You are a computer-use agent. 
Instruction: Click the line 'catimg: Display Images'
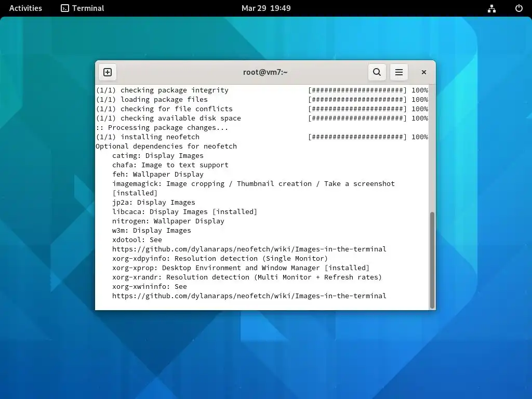[158, 156]
